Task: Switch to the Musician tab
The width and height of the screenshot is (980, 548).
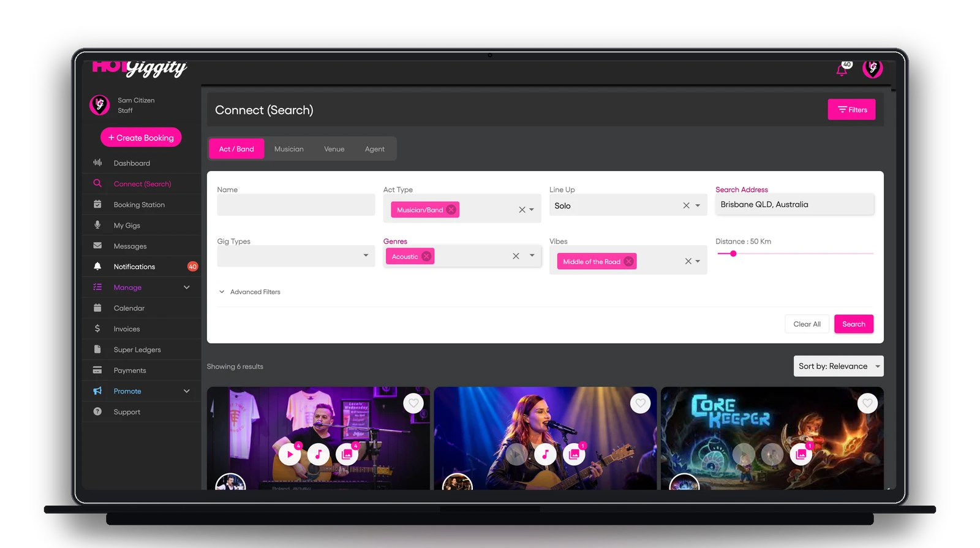Action: pos(289,149)
